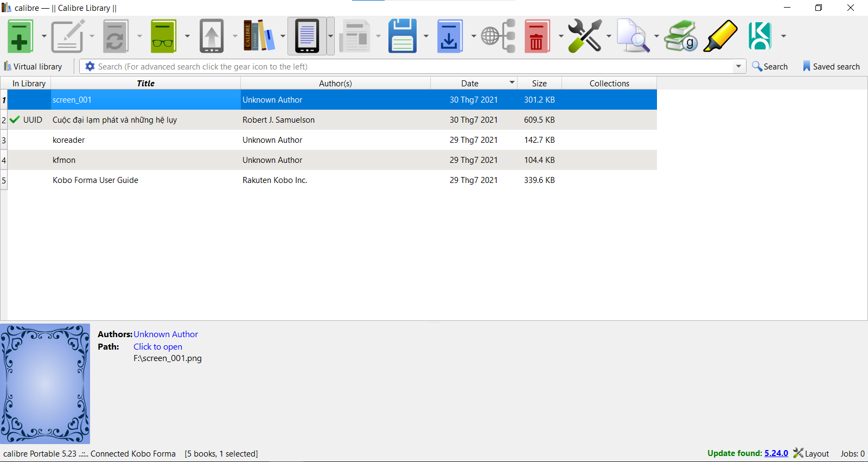Select the kfmon book row
Viewport: 868px width, 462px height.
click(x=332, y=160)
